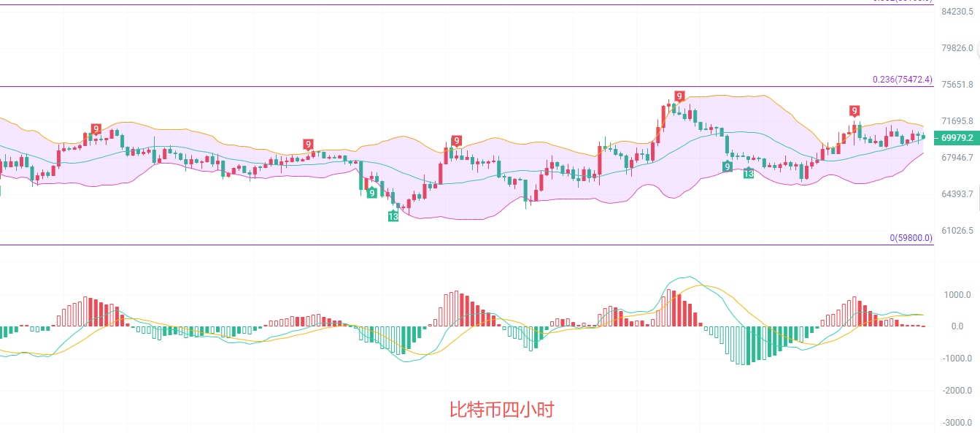Click the 84230.5 price axis label
This screenshot has height=433, width=980.
957,12
